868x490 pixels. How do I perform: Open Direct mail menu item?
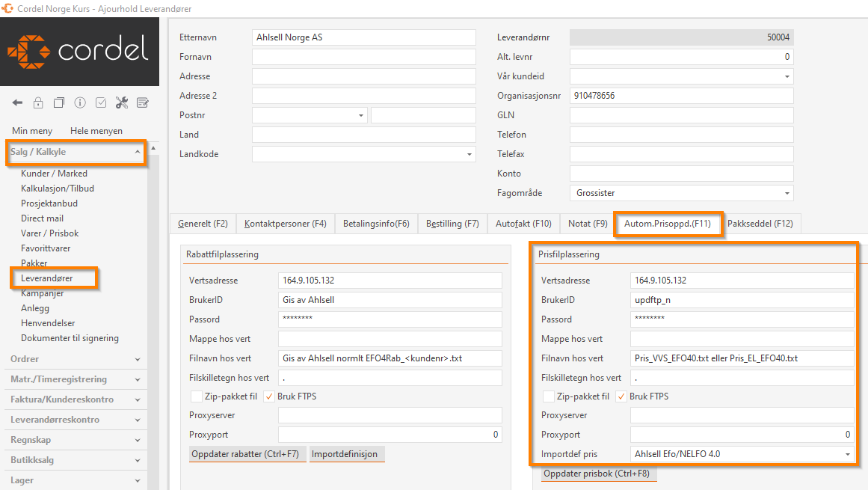coord(42,218)
